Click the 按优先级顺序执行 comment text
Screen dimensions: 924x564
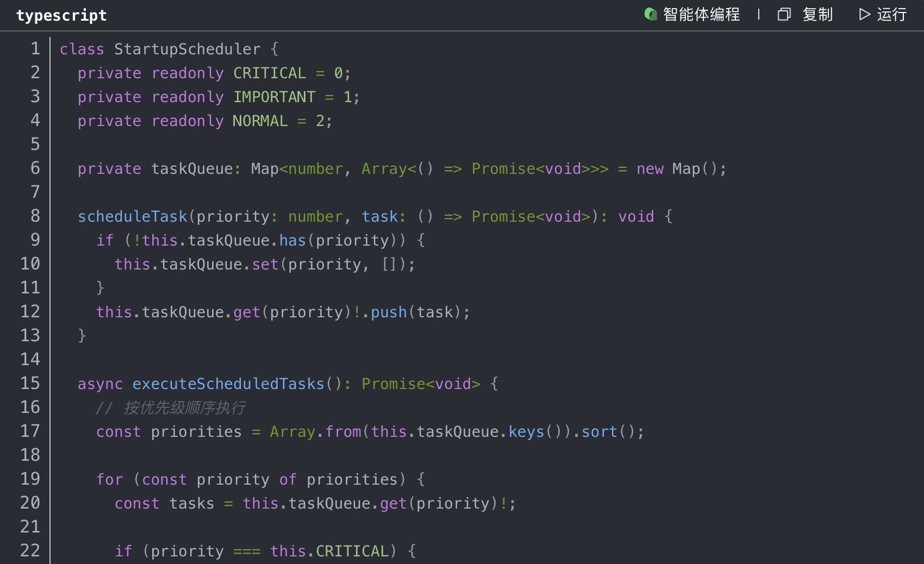pos(185,408)
